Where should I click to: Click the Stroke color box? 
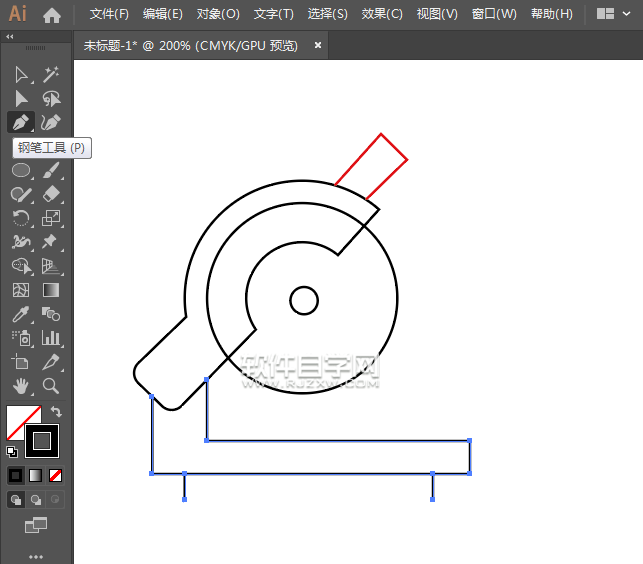[x=42, y=440]
